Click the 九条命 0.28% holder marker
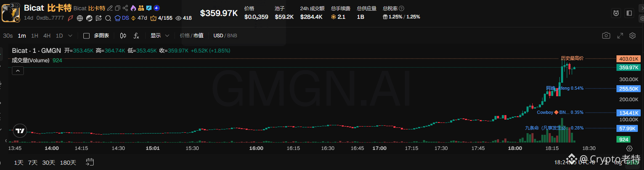Image resolution: width=644 pixels, height=170 pixels. (x=554, y=128)
